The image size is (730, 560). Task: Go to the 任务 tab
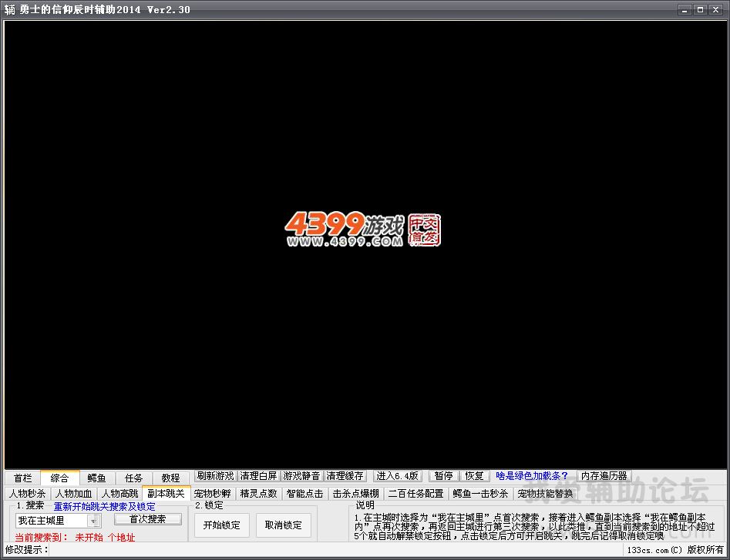(x=133, y=478)
